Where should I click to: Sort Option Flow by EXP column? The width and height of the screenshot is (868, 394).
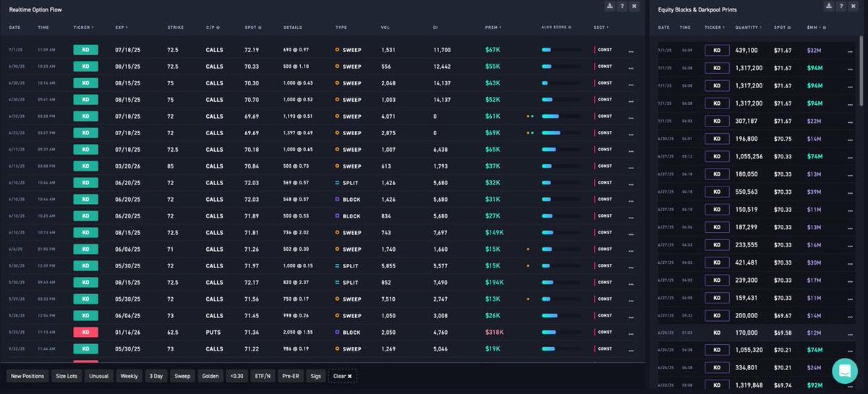click(122, 27)
